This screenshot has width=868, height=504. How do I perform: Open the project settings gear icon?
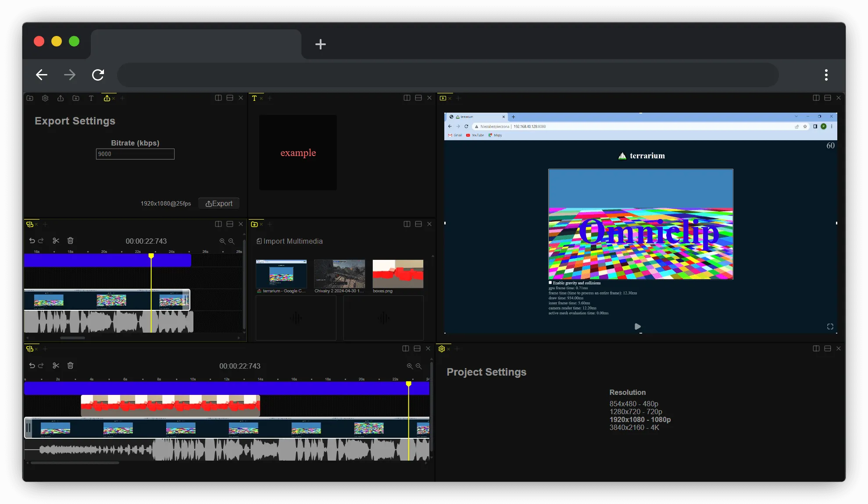click(x=45, y=98)
